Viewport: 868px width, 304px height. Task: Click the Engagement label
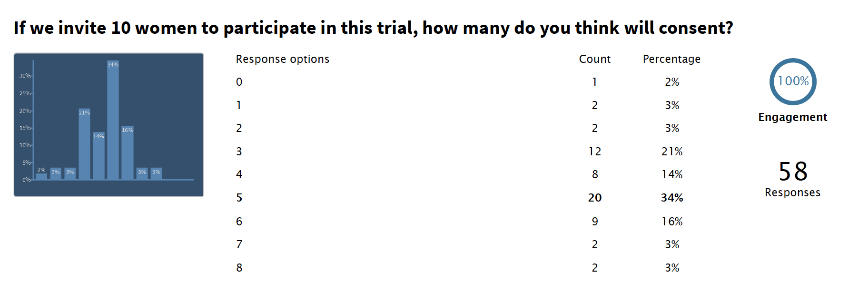[793, 117]
